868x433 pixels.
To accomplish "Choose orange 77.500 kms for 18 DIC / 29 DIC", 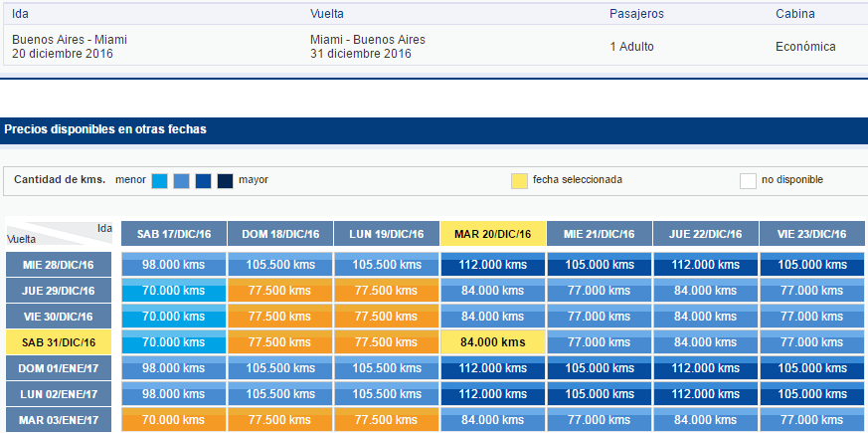I will point(280,291).
